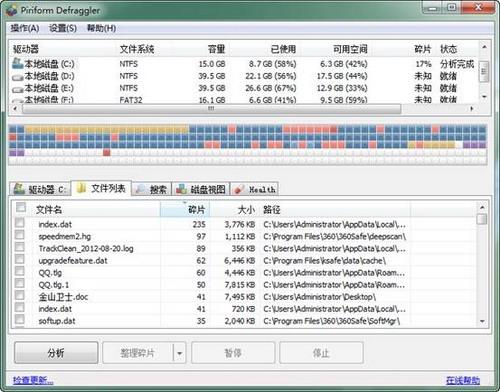Viewport: 500px width, 392px height.
Task: Click the yellow block strip in top map row
Action: (x=107, y=129)
